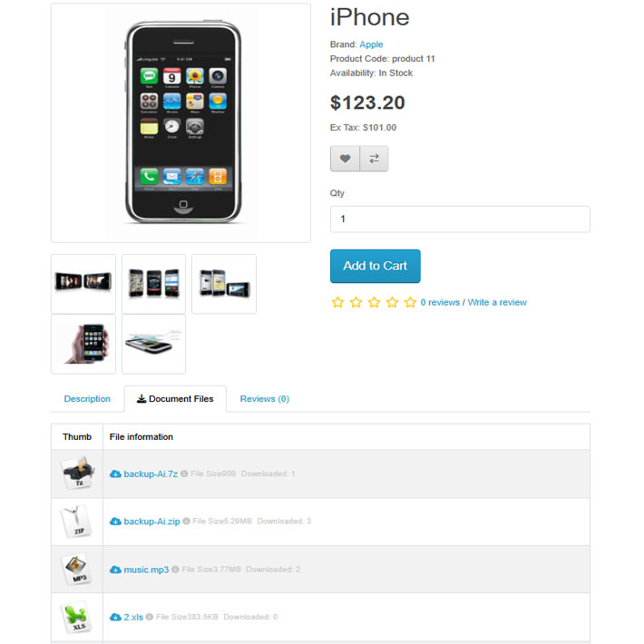View thumbnail of hand holding iPhone
The height and width of the screenshot is (644, 644).
pyautogui.click(x=83, y=344)
